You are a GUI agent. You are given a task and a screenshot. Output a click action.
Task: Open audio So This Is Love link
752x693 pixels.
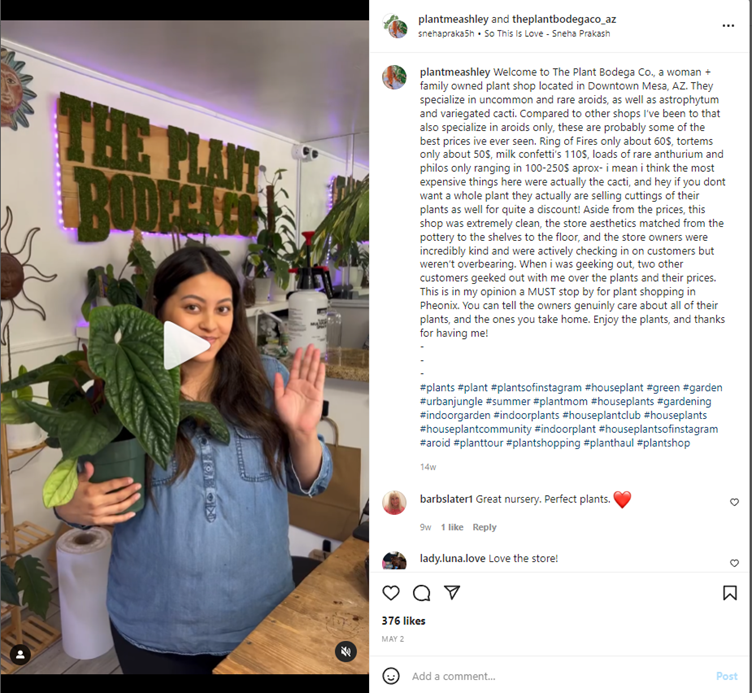click(x=547, y=34)
